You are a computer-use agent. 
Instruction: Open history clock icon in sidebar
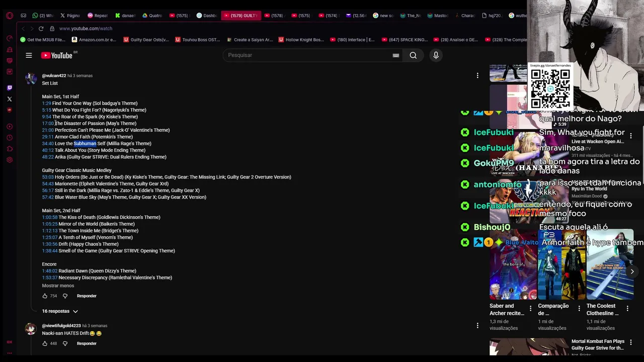point(10,138)
